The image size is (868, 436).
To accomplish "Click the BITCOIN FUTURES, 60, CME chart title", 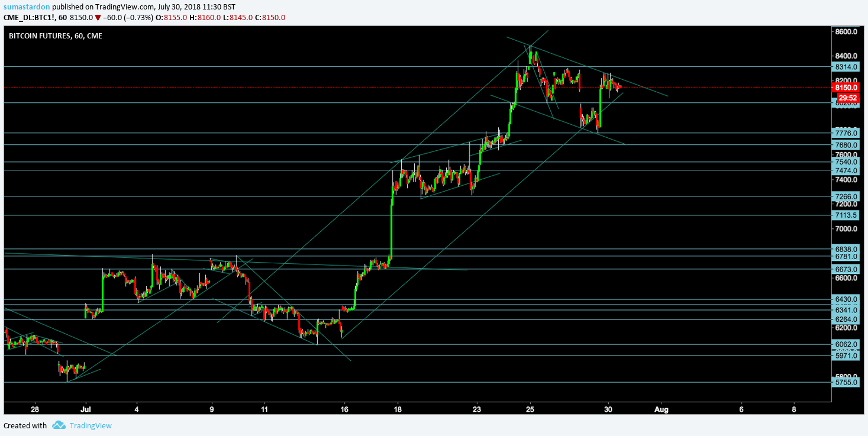I will [55, 36].
